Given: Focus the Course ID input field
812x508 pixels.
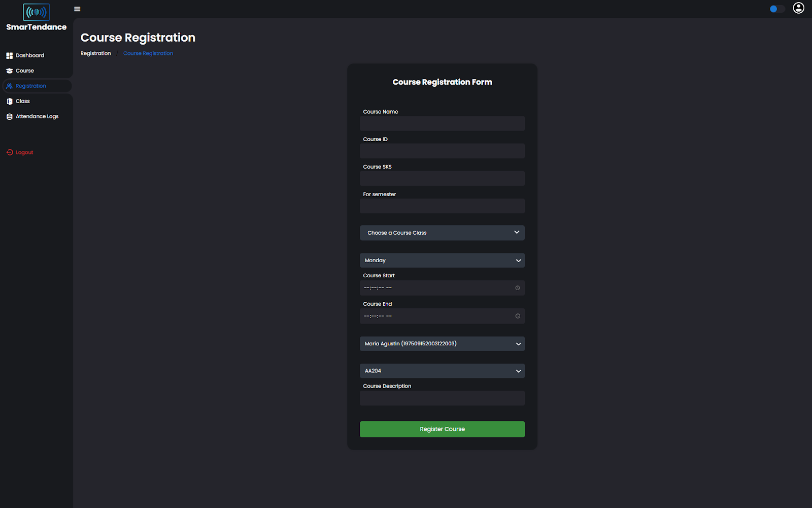Looking at the screenshot, I should pyautogui.click(x=442, y=151).
